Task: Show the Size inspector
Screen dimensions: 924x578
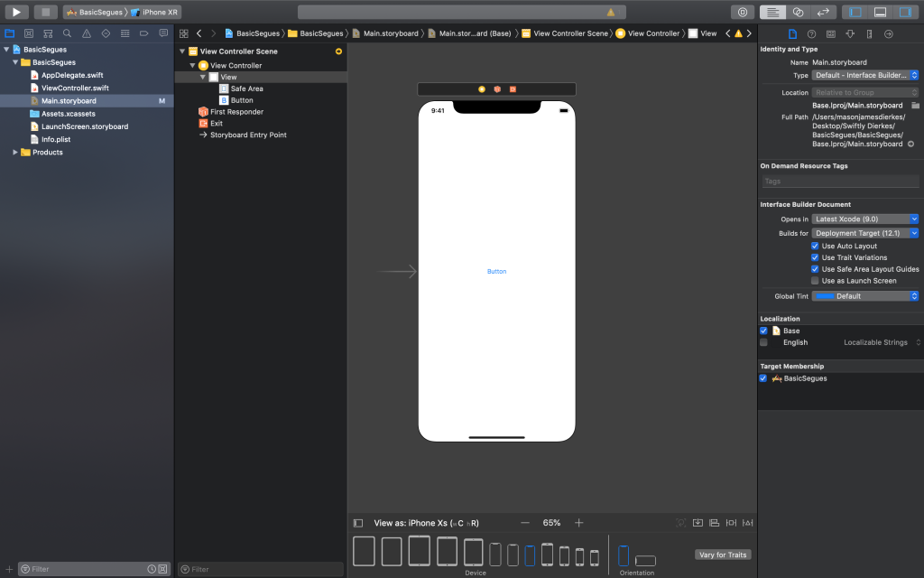Action: click(x=869, y=34)
